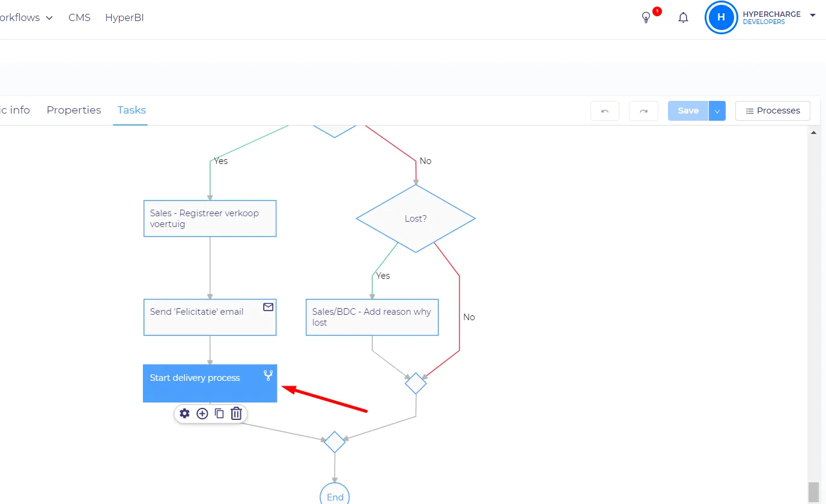The width and height of the screenshot is (826, 504).
Task: Click the 'No' label on top red branch
Action: tap(425, 161)
